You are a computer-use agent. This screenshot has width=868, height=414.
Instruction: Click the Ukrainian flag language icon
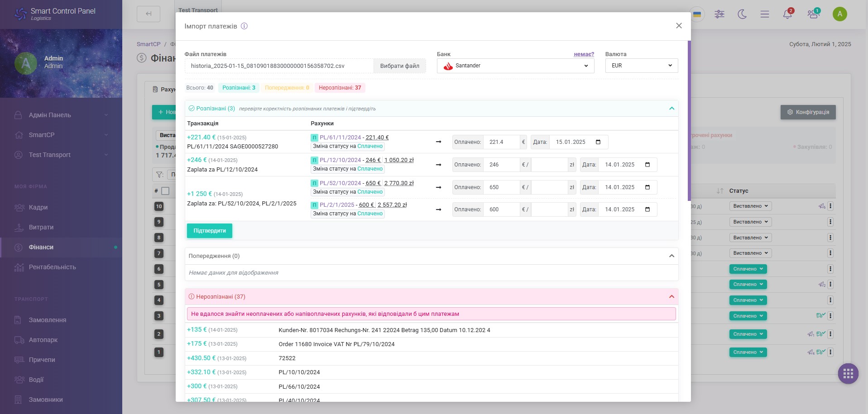697,14
